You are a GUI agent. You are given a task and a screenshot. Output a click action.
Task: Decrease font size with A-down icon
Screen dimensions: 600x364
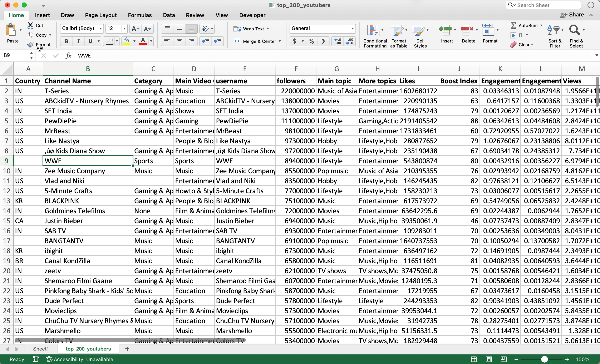pyautogui.click(x=148, y=29)
